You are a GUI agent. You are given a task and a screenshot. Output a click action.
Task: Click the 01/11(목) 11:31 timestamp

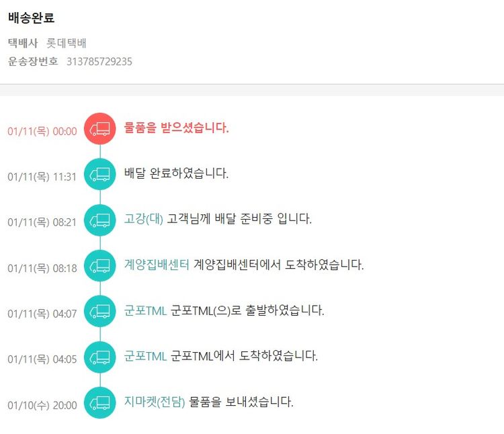point(42,177)
